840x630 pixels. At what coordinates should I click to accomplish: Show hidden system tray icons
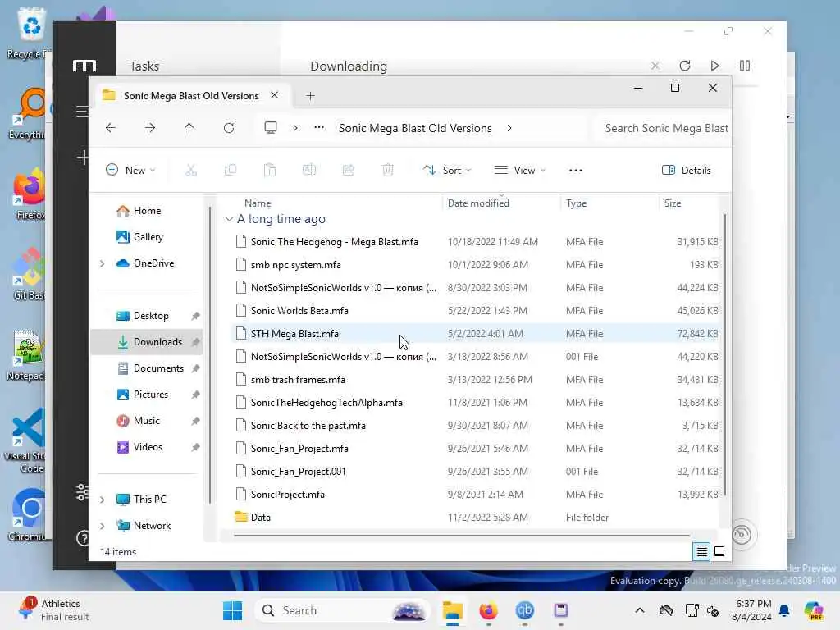[x=640, y=610]
